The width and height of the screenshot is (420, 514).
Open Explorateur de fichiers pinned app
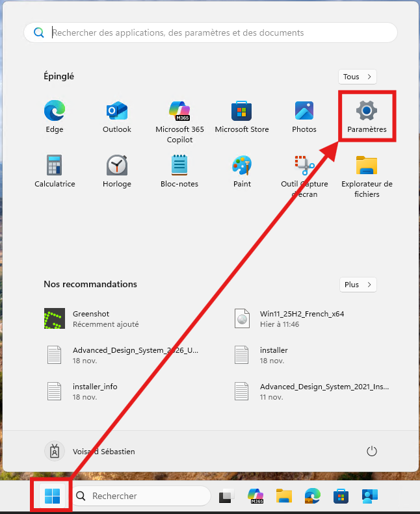pos(367,174)
